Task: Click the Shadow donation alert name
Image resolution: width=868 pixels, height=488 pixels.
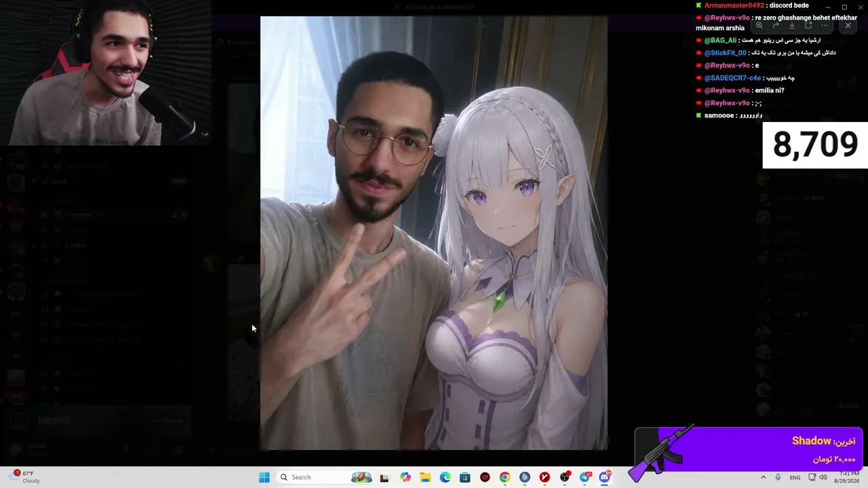Action: coord(811,441)
